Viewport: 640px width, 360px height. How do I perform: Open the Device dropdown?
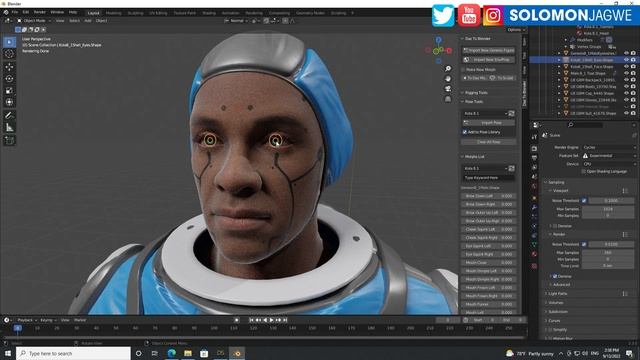coord(609,164)
